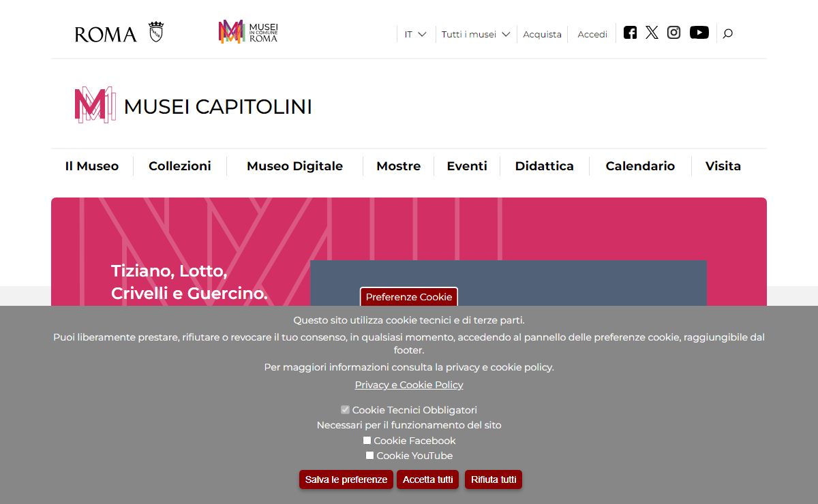Screen dimensions: 818x504
Task: Open the Collezioni menu
Action: [180, 166]
